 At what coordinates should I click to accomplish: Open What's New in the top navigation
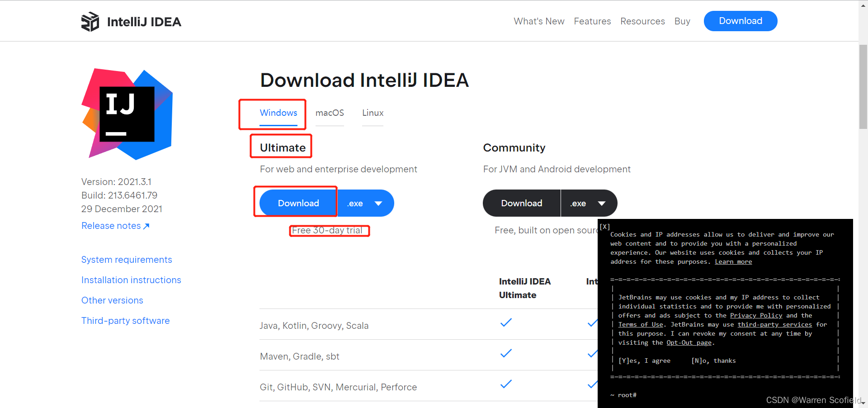click(539, 21)
